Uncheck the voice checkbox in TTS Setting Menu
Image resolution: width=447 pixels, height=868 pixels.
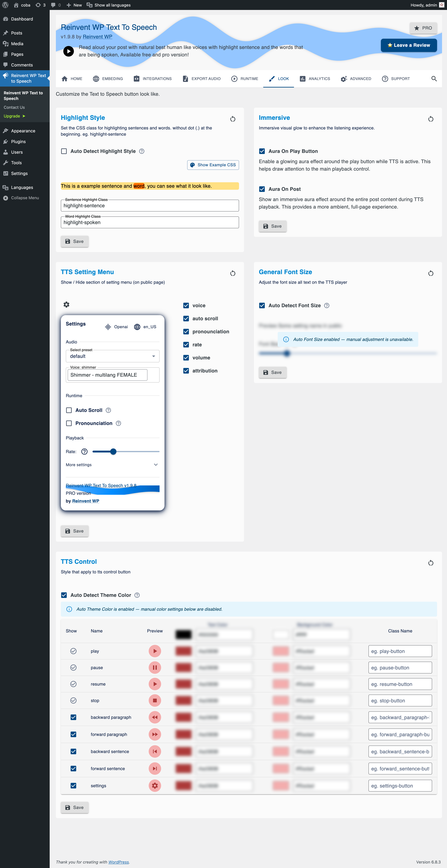coord(186,305)
